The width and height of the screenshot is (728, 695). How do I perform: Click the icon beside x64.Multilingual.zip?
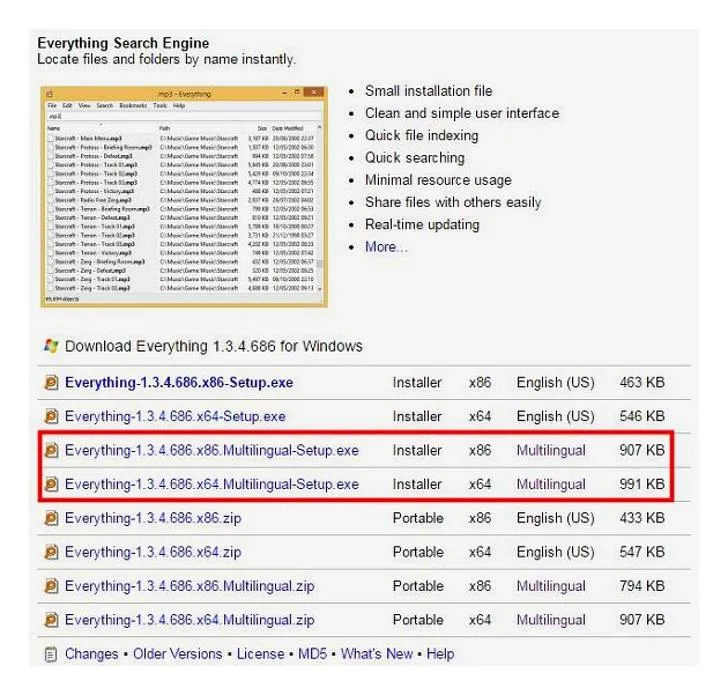(51, 620)
